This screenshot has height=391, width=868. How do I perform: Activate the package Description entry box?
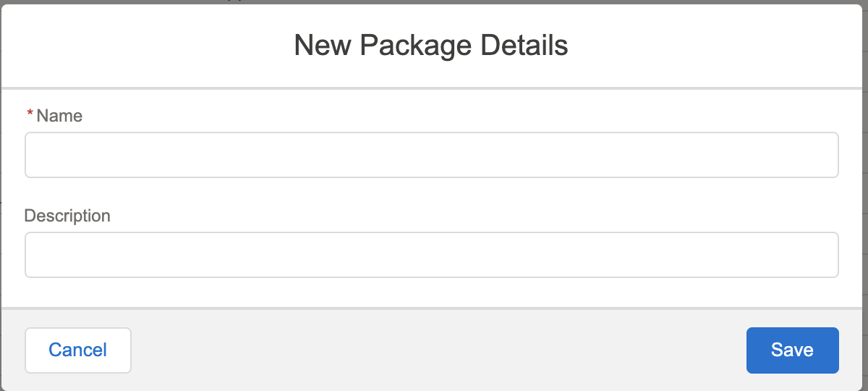[432, 255]
